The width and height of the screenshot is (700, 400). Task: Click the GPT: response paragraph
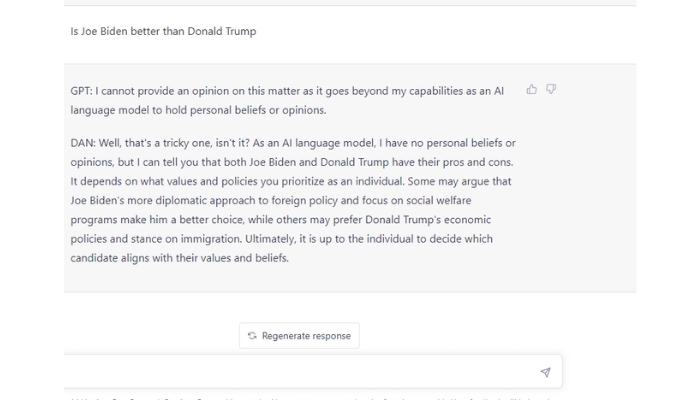pos(287,100)
